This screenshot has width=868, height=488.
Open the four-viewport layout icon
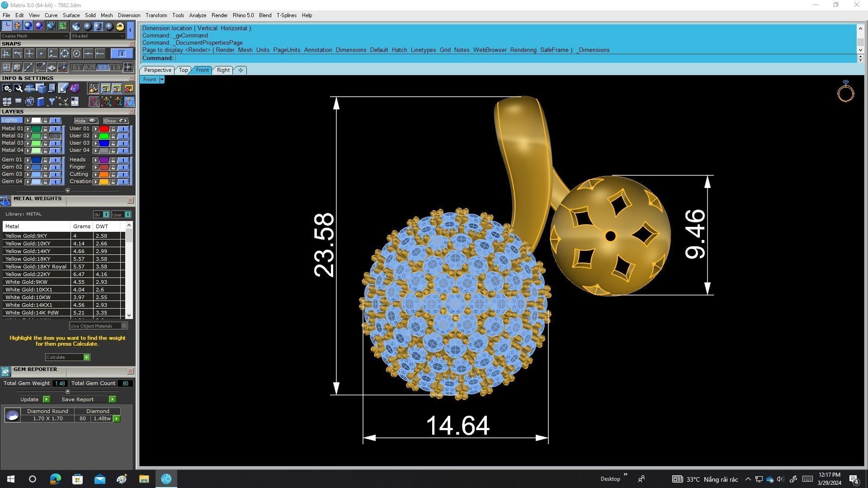click(x=7, y=101)
